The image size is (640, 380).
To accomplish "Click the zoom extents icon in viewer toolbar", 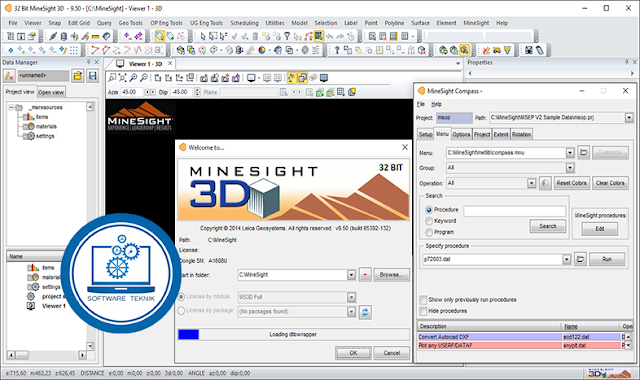I will tap(122, 78).
